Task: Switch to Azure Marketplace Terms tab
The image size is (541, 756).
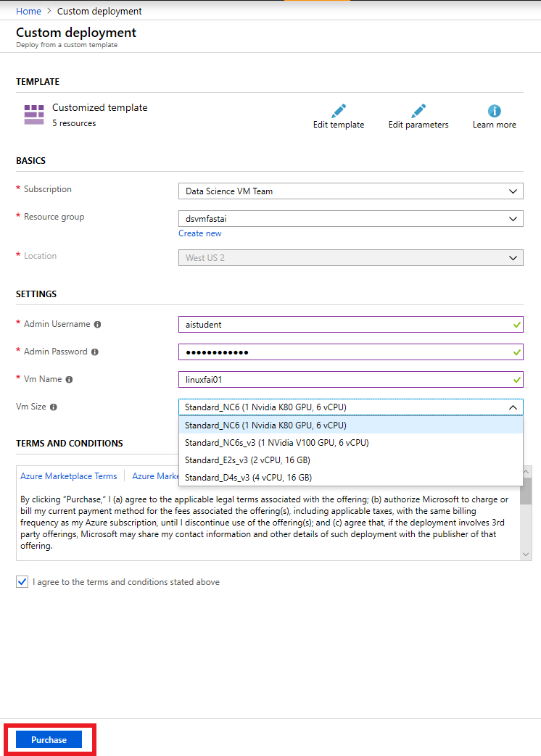Action: click(69, 476)
